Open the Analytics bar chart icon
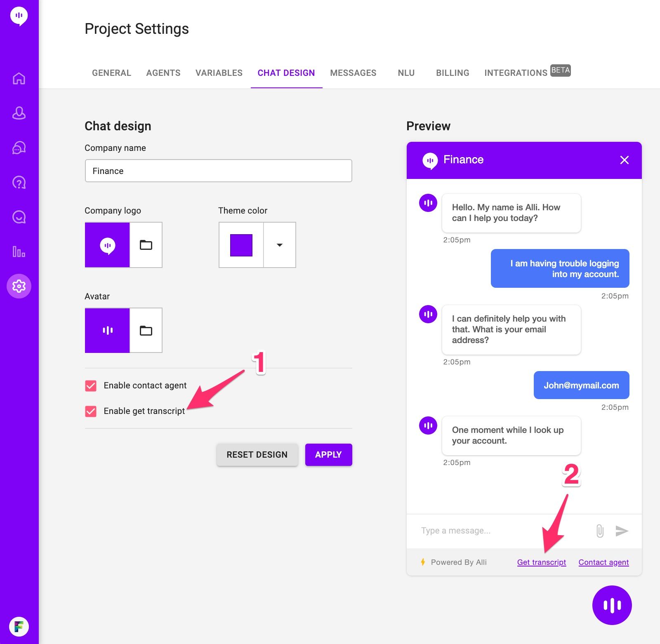 (x=19, y=251)
